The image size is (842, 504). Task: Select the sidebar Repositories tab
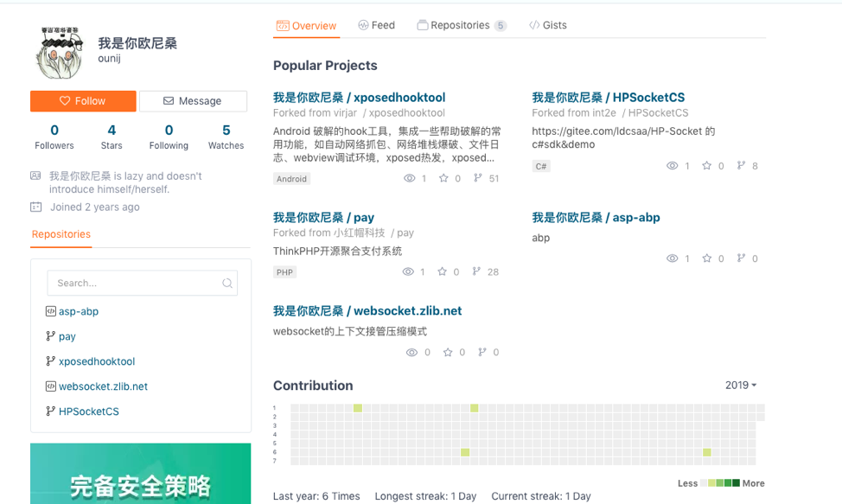(61, 234)
